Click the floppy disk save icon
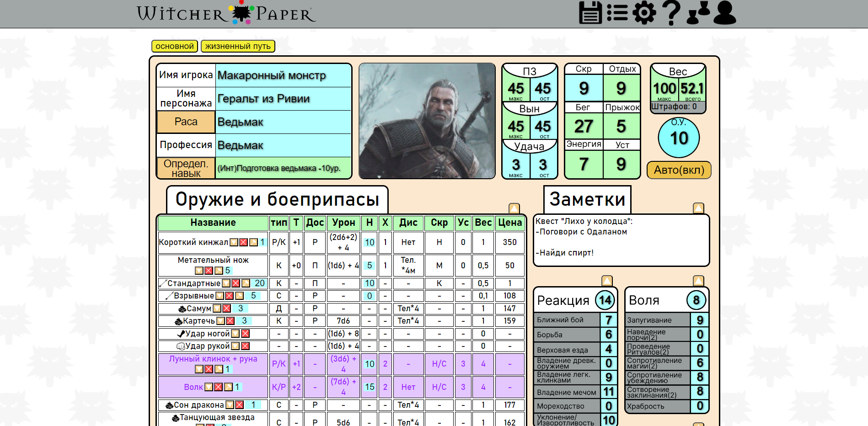Screen dimensions: 868x426 point(590,12)
